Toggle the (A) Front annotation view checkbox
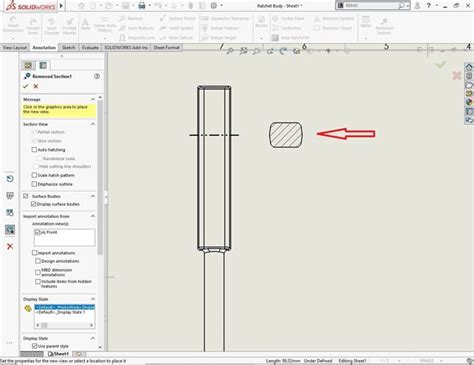The height and width of the screenshot is (365, 474). coord(38,232)
